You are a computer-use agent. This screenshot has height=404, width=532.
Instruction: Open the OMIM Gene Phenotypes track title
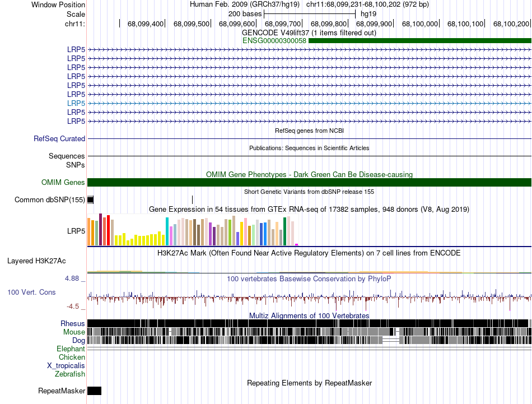(309, 174)
